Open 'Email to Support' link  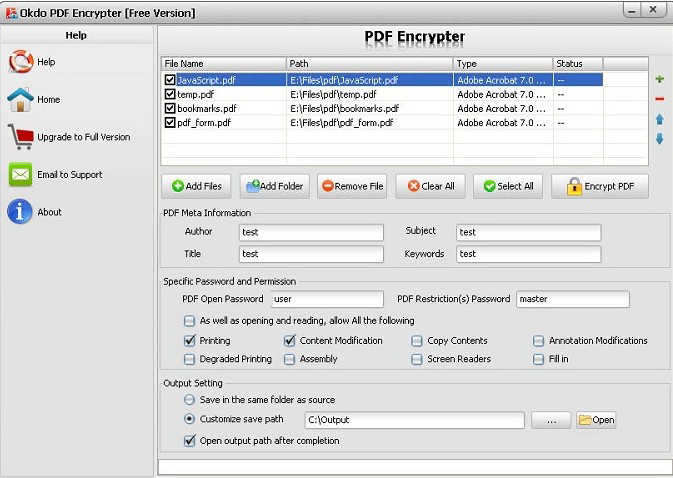click(70, 175)
